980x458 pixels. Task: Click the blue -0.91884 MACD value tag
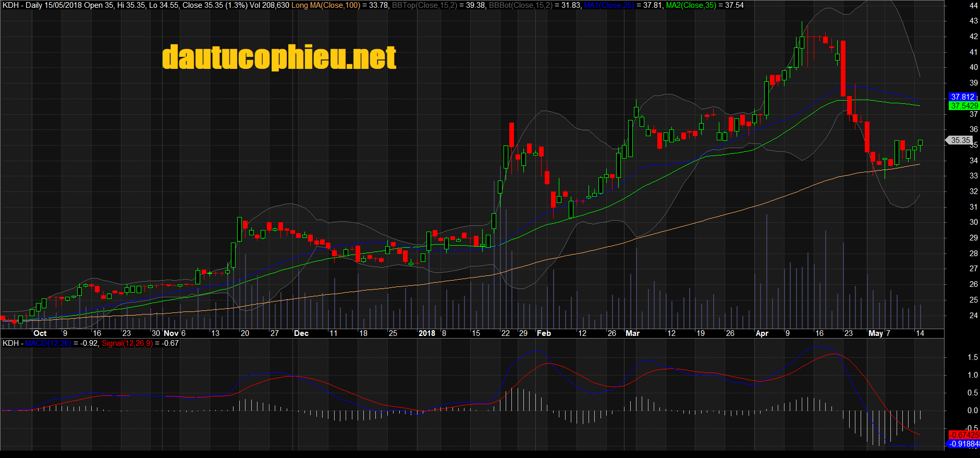coord(964,444)
